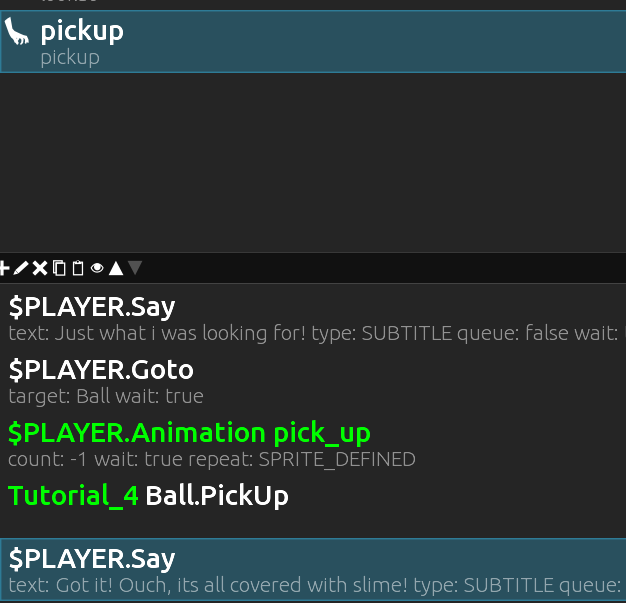Click the add action plus icon

[4, 268]
